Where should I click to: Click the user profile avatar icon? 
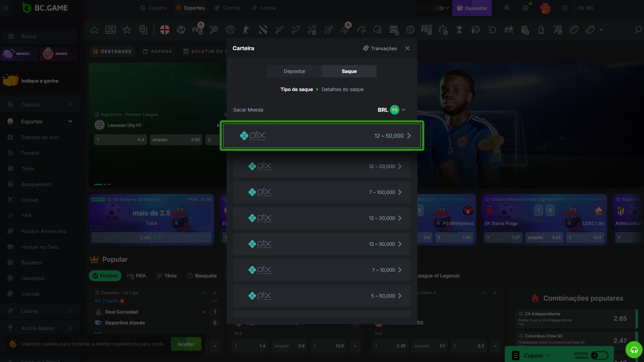544,7
